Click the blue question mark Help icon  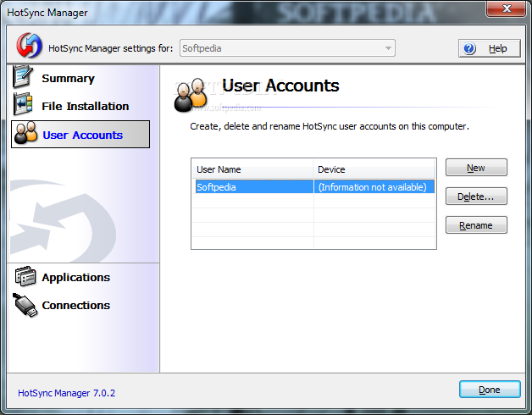pos(469,48)
